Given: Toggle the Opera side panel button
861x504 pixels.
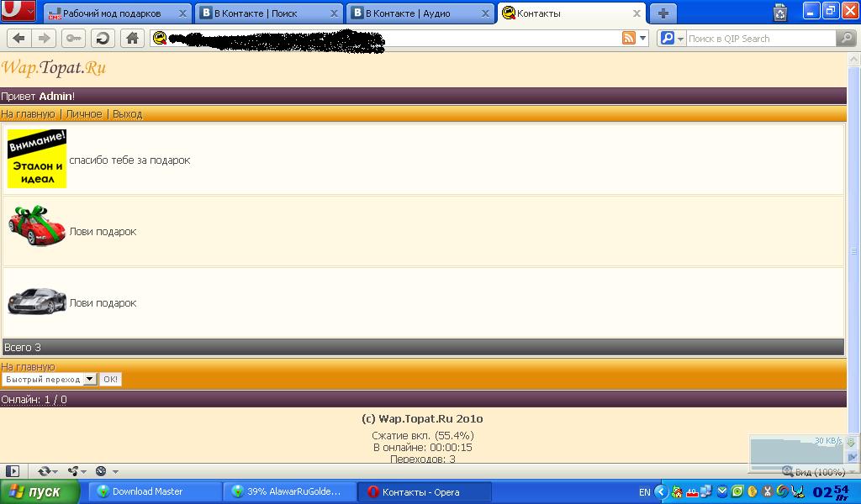Looking at the screenshot, I should (x=12, y=471).
